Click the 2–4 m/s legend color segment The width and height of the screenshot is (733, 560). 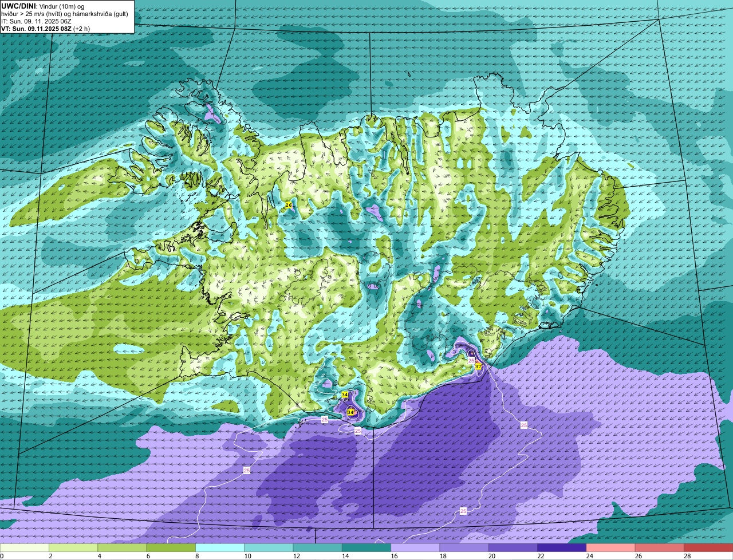tap(73, 547)
